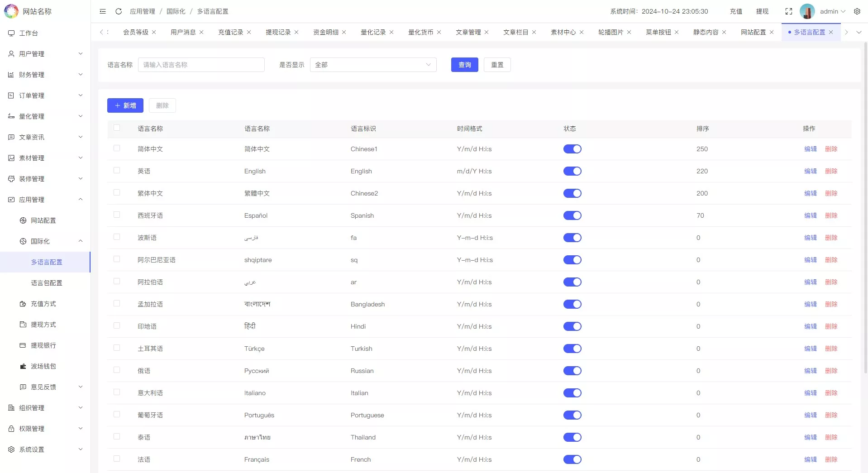Open the 会员等级 tab
Screen dimensions: 868x473
(x=136, y=32)
